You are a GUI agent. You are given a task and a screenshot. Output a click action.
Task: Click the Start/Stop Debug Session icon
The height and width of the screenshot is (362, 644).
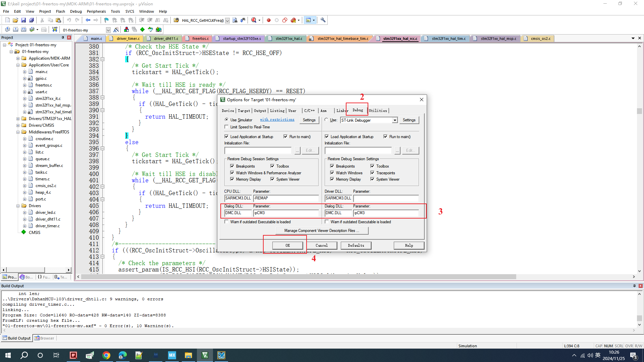pos(254,20)
